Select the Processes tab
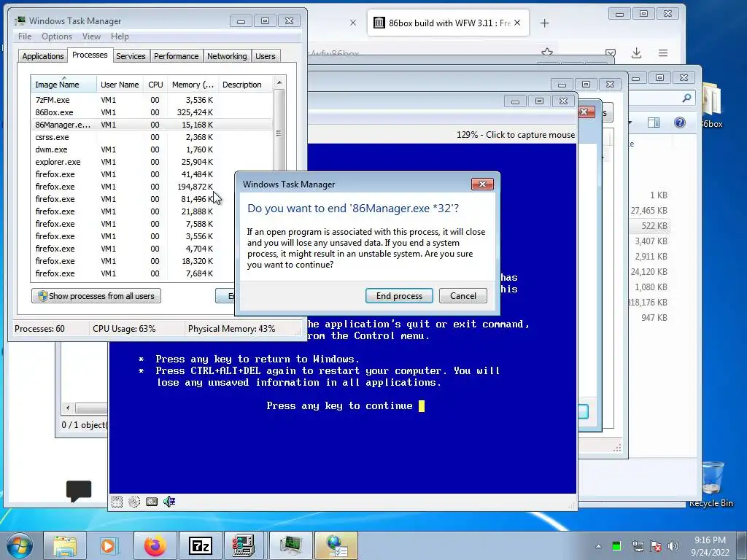The height and width of the screenshot is (560, 747). 90,55
